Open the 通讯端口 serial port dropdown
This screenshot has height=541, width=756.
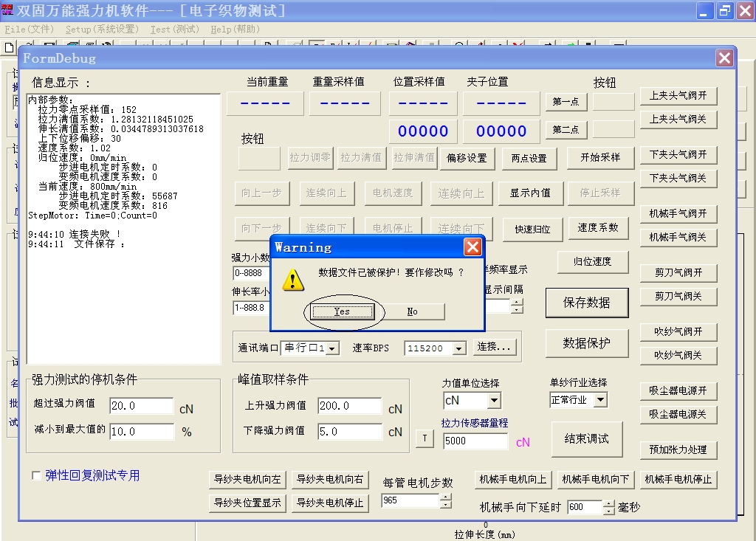coord(333,348)
